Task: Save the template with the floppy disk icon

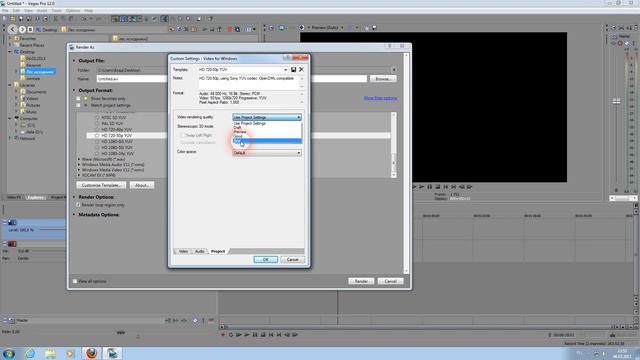Action: click(293, 70)
